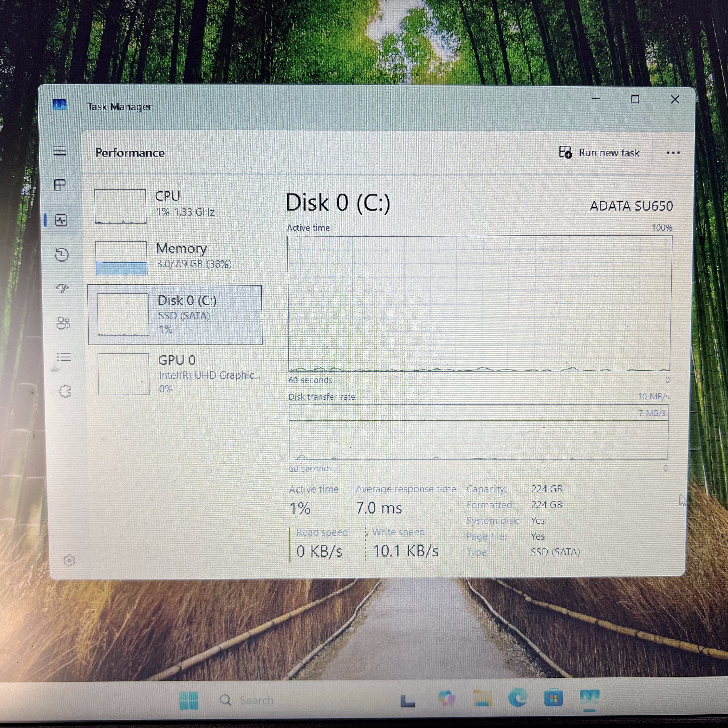Close the Task Manager window
The image size is (728, 728).
[675, 99]
